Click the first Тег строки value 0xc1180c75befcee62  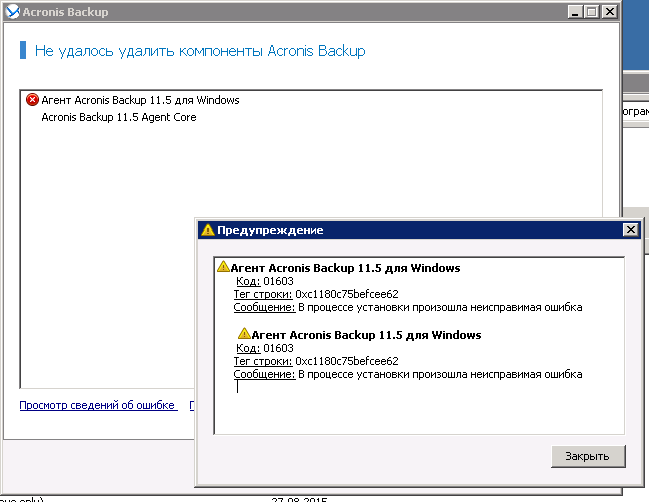point(347,294)
